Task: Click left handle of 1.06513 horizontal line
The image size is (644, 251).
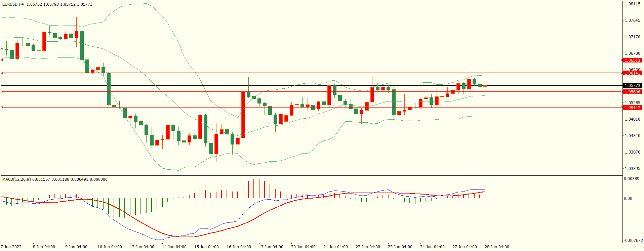Action: tap(2, 60)
